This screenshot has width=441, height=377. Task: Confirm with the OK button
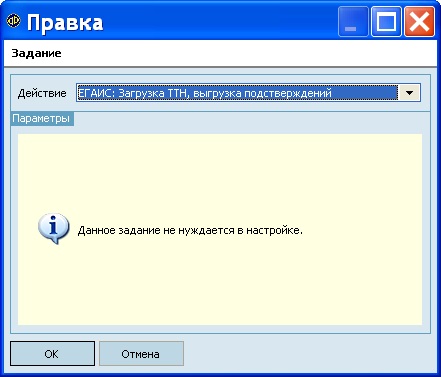tap(52, 354)
